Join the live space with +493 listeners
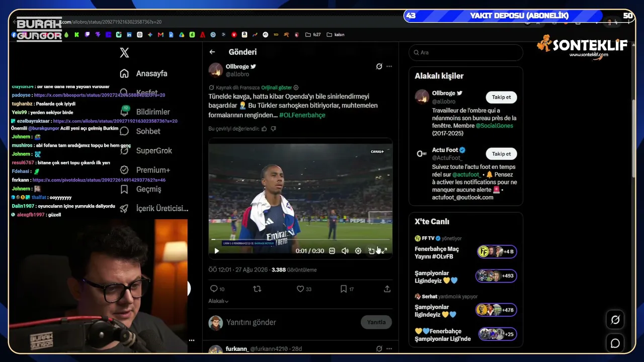 [465, 277]
